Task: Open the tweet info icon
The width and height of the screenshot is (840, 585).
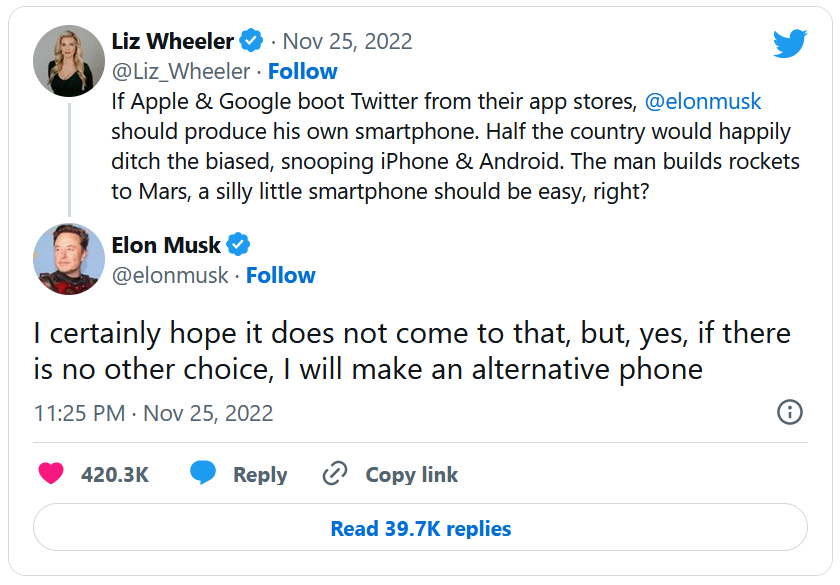Action: click(789, 412)
